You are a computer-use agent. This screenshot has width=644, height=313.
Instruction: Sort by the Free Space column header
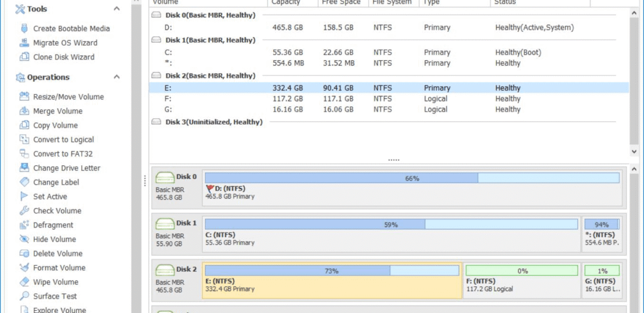[x=343, y=3]
